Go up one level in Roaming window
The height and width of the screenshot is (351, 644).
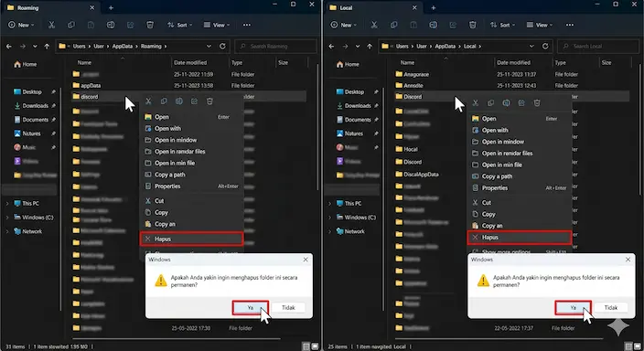click(x=47, y=47)
